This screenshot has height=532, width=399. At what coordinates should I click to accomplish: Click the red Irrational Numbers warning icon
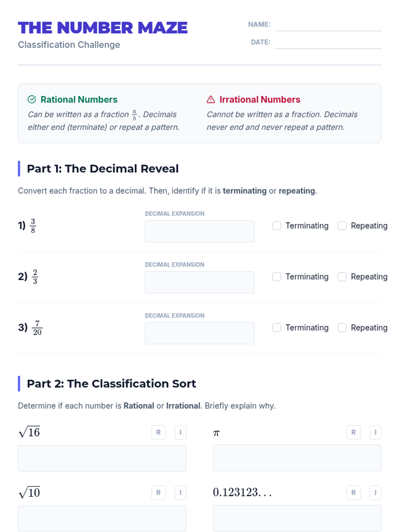click(211, 99)
